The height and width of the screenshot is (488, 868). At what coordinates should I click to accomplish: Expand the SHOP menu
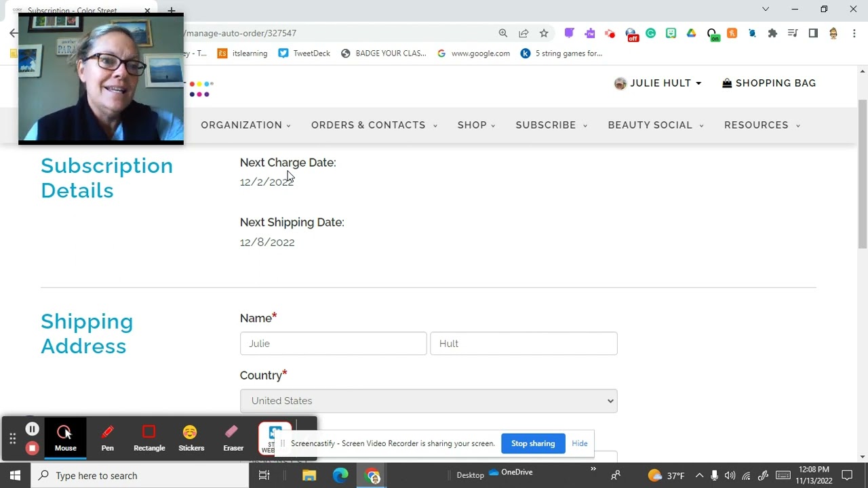(x=477, y=125)
